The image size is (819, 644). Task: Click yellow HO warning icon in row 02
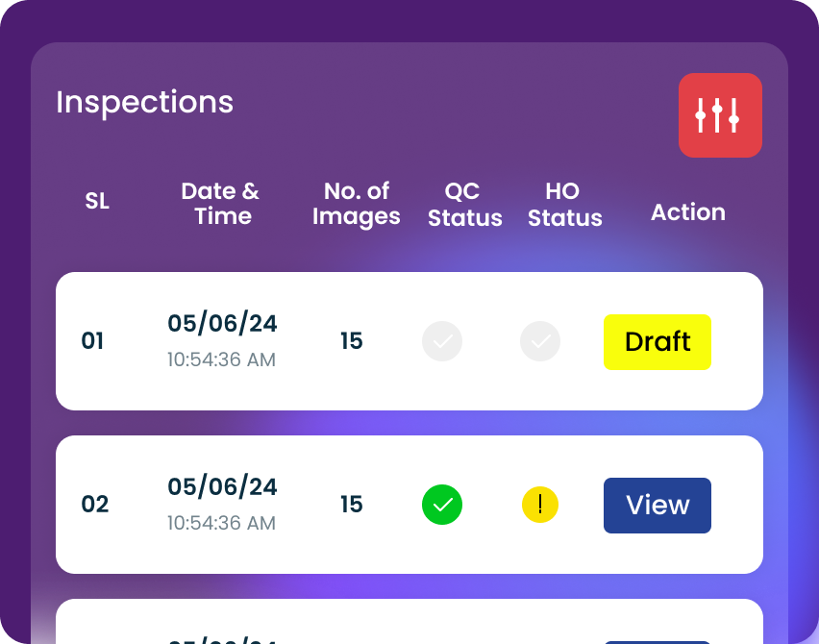(x=540, y=505)
